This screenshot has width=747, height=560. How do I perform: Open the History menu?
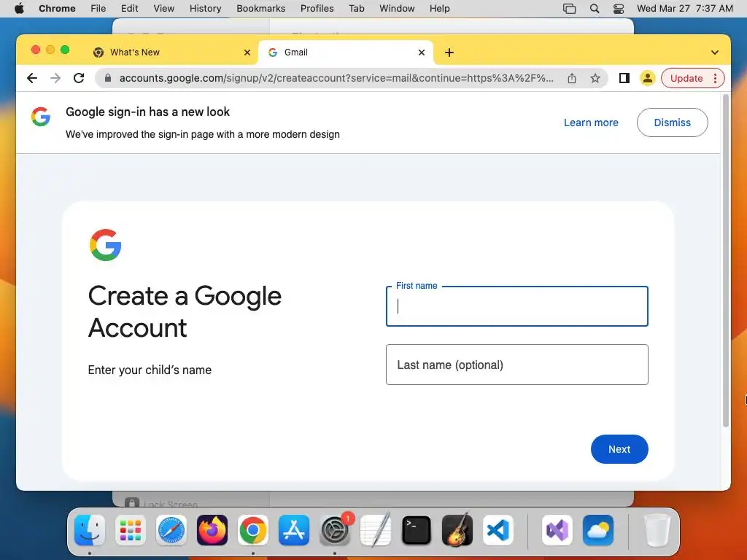click(205, 9)
